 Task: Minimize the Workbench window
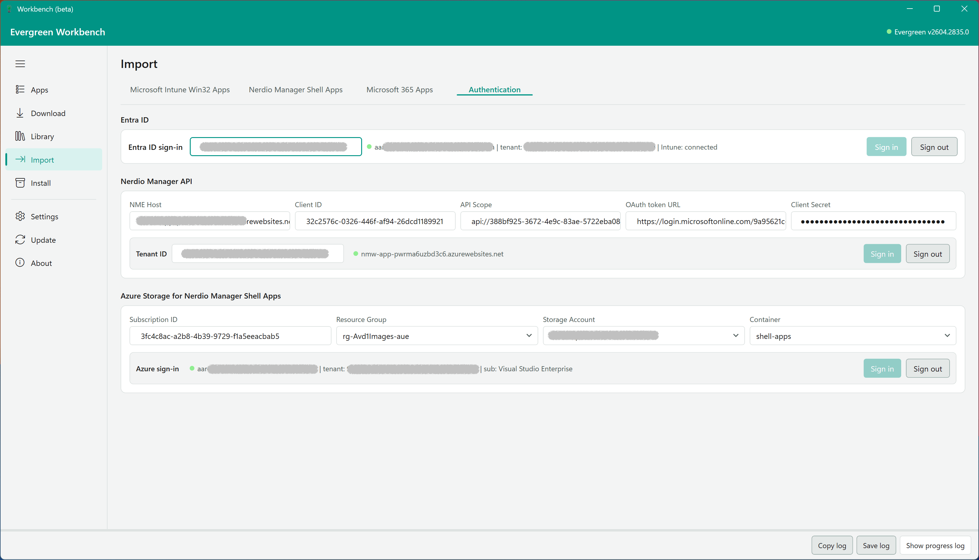[x=910, y=9]
